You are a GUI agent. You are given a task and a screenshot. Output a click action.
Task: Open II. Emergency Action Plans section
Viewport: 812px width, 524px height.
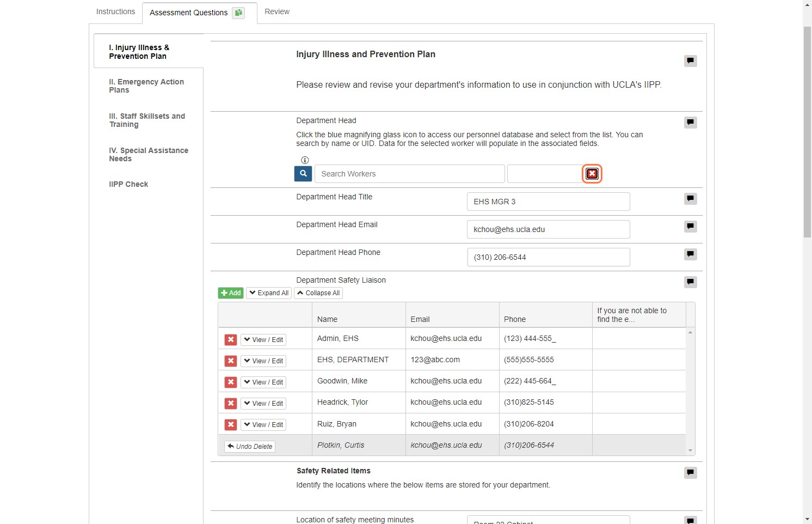[x=149, y=86]
